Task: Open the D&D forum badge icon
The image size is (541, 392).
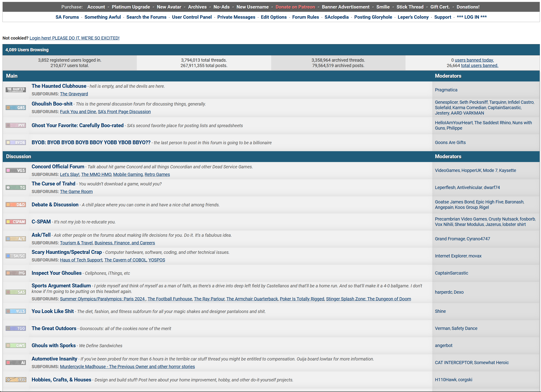Action: 16,205
